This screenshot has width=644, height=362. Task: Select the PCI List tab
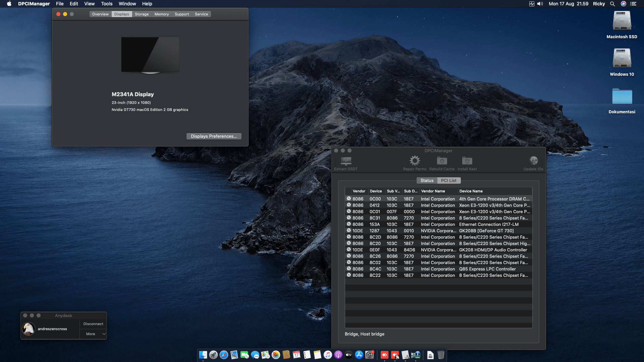pyautogui.click(x=449, y=180)
